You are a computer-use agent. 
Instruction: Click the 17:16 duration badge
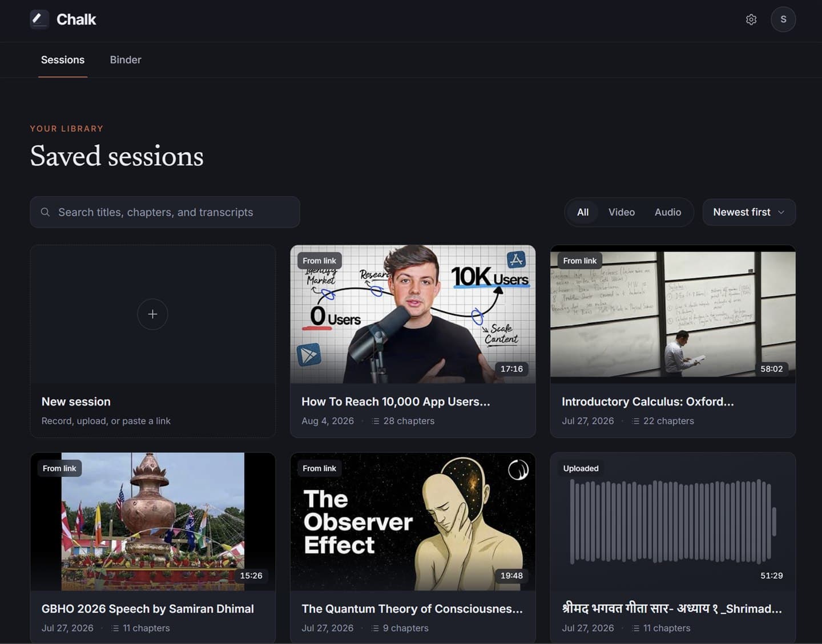click(x=511, y=369)
